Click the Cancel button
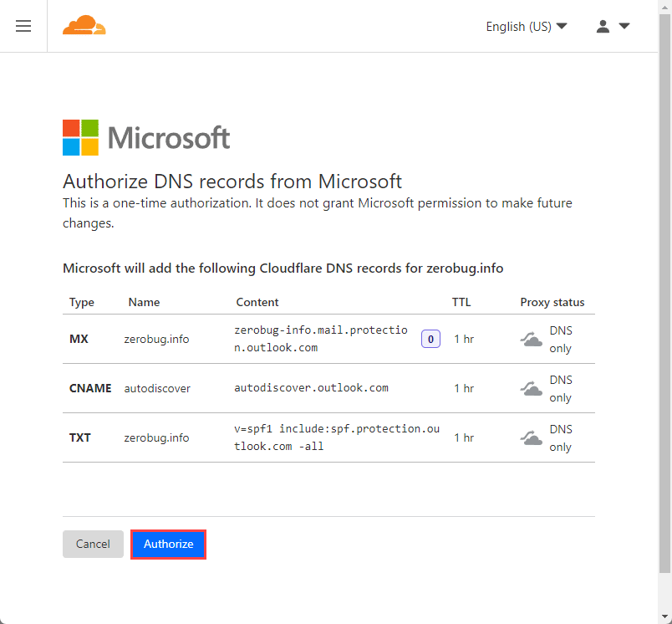Image resolution: width=672 pixels, height=624 pixels. pos(93,545)
